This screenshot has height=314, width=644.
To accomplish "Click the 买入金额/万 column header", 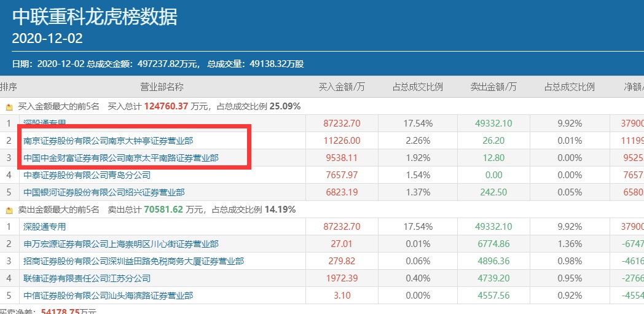I will coord(342,87).
